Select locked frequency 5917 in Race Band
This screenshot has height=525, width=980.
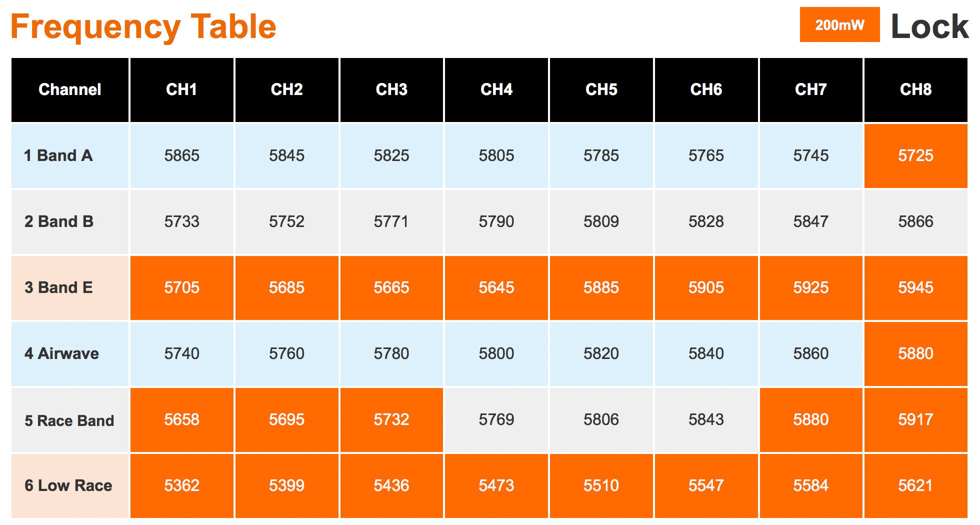coord(915,419)
